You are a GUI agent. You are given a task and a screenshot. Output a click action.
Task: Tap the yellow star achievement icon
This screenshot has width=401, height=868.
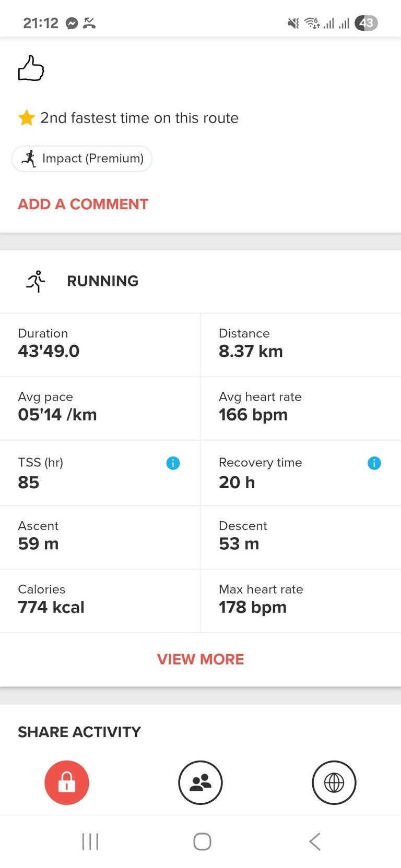pos(27,118)
